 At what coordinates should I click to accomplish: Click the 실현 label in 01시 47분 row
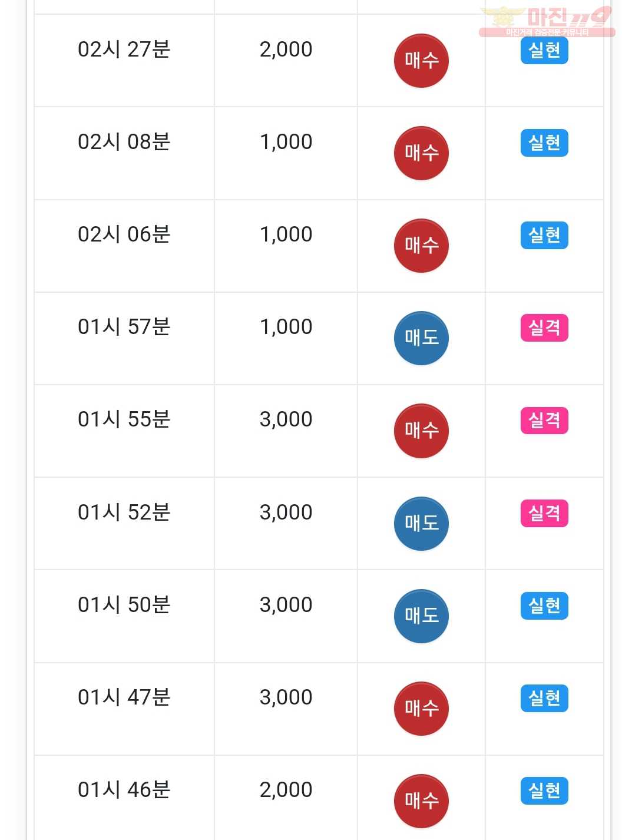coord(544,699)
